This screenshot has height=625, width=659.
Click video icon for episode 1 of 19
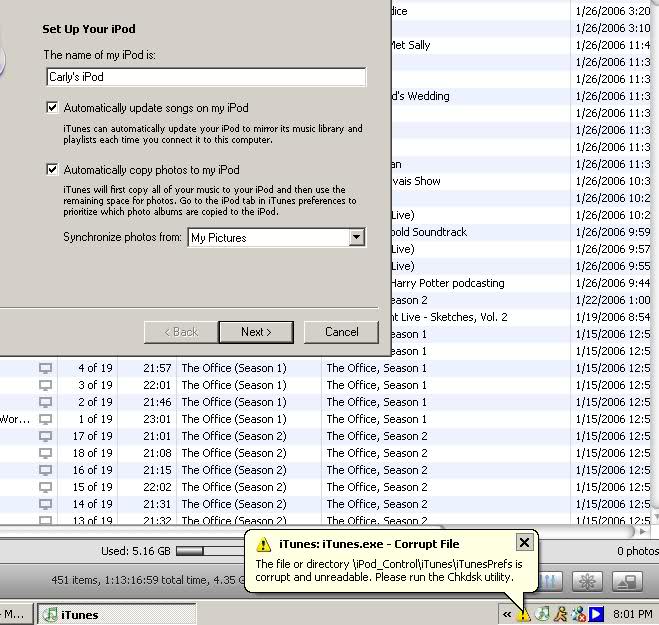[45, 419]
